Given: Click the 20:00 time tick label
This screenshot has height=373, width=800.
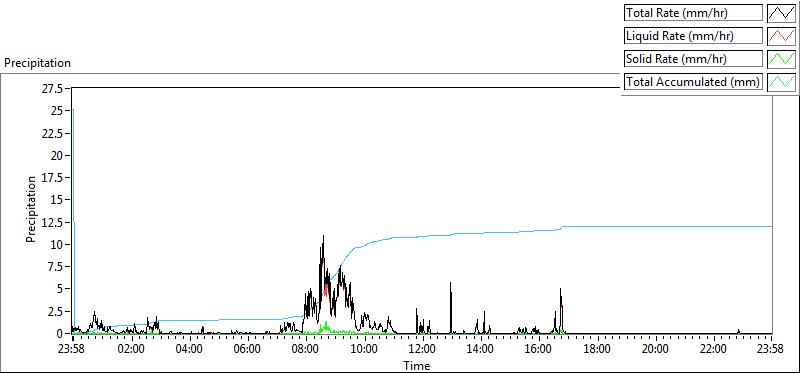Looking at the screenshot, I should [x=655, y=350].
